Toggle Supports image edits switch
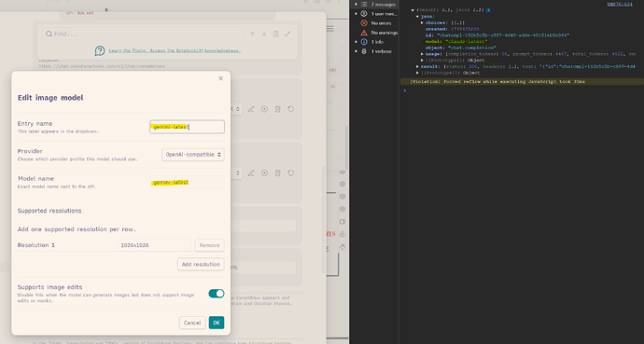 [217, 293]
